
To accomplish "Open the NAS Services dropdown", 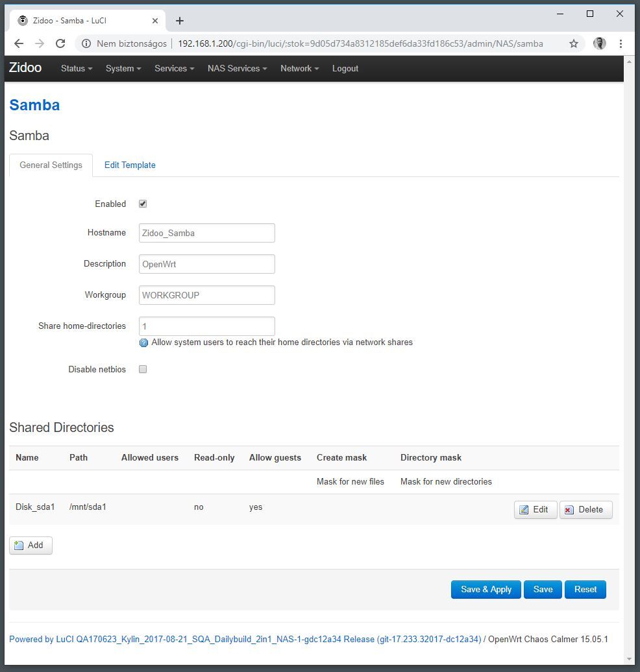I will [237, 69].
